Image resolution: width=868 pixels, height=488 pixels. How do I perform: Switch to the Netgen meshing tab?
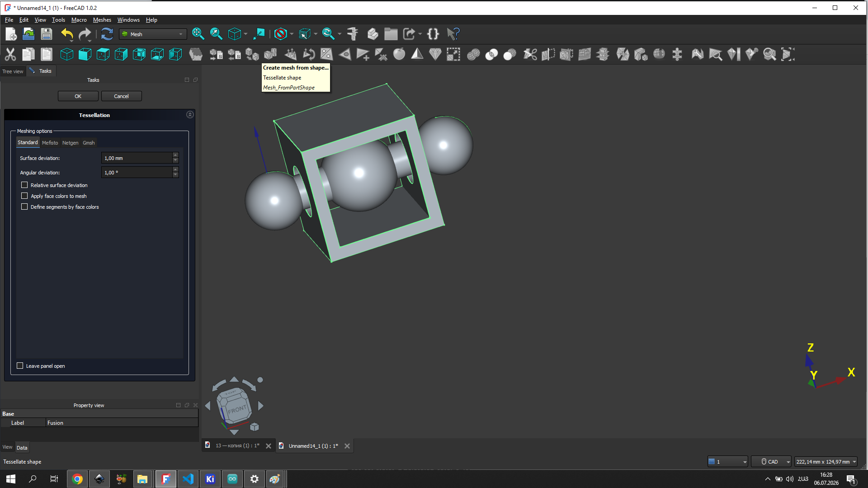click(70, 143)
